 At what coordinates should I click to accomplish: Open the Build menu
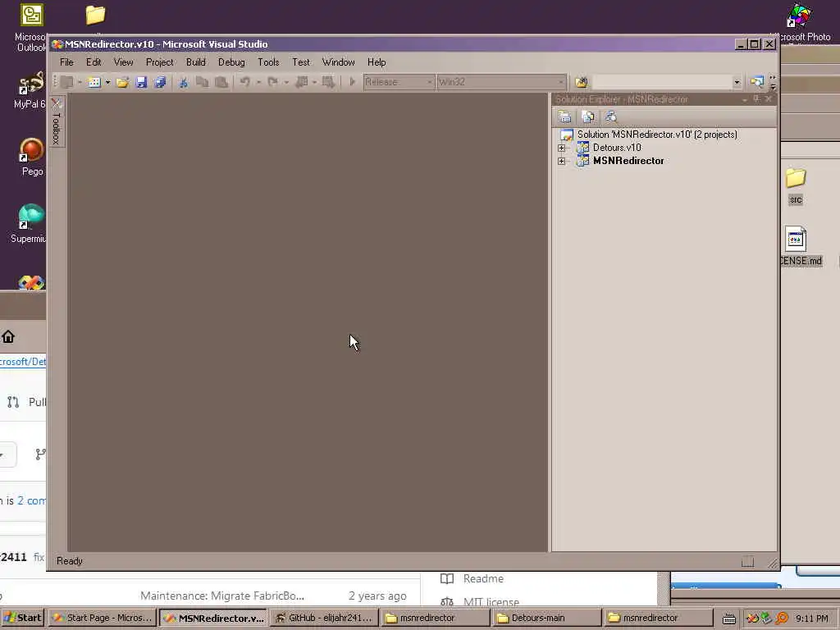click(x=195, y=62)
